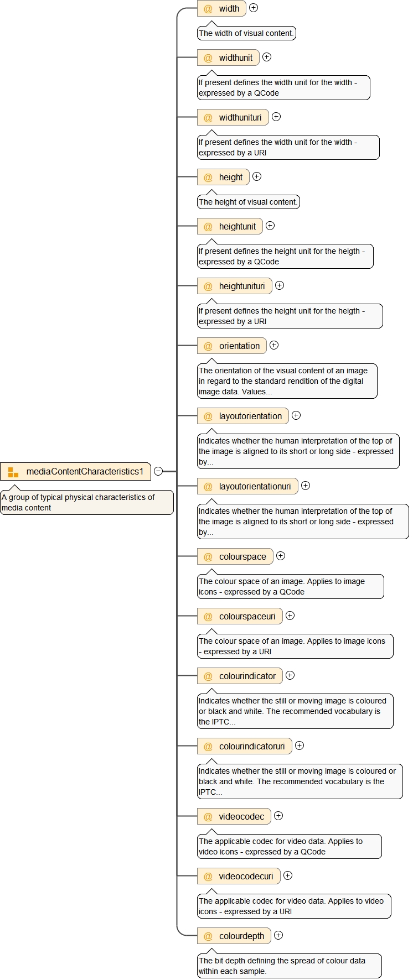Click the @ icon beside colourspace
Image resolution: width=413 pixels, height=980 pixels.
coord(208,557)
